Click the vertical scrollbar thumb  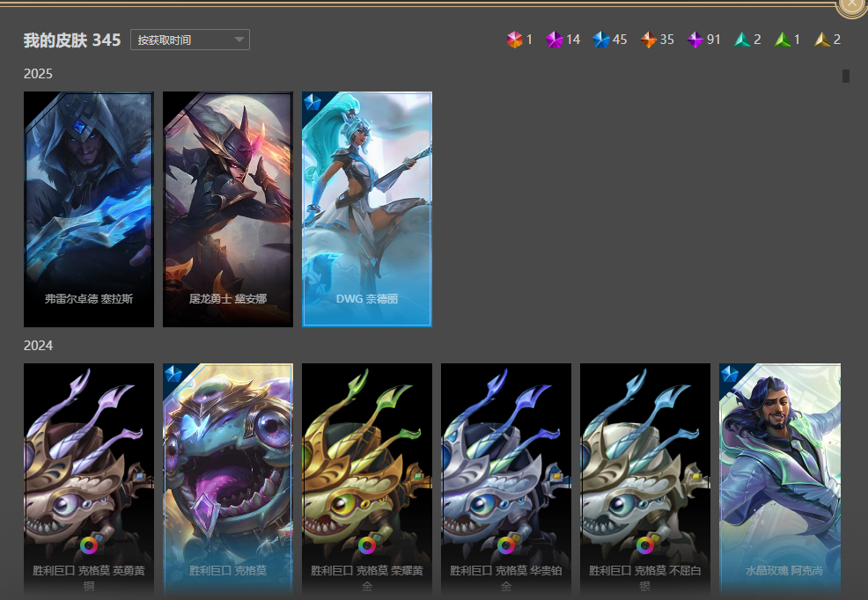[845, 76]
